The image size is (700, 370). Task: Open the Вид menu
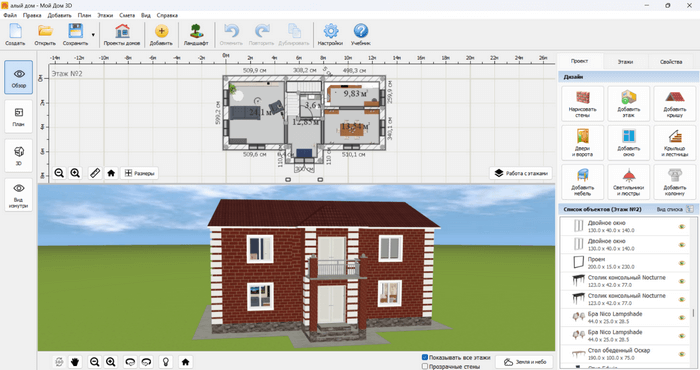click(x=146, y=15)
